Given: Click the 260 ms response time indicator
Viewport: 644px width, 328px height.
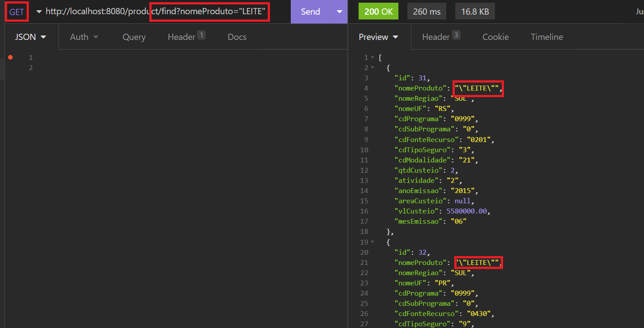Looking at the screenshot, I should 426,11.
